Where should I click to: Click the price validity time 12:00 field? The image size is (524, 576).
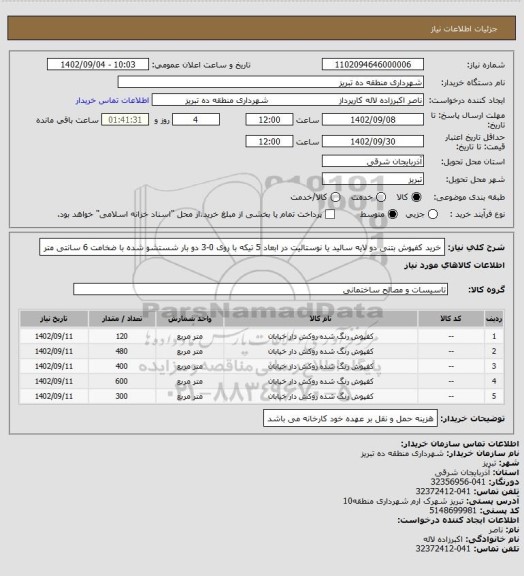point(269,141)
